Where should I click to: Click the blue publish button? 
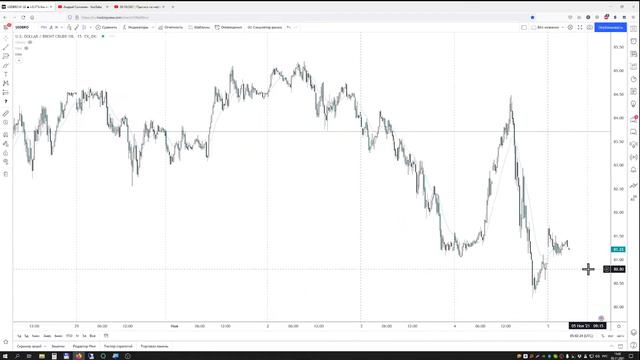click(611, 27)
